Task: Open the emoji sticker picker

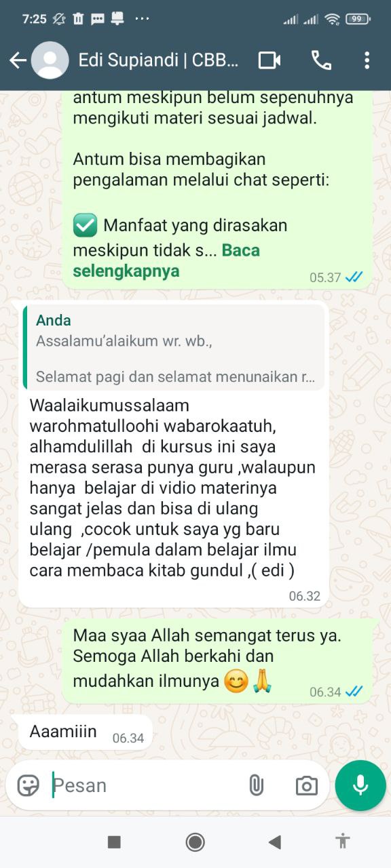Action: (x=28, y=785)
